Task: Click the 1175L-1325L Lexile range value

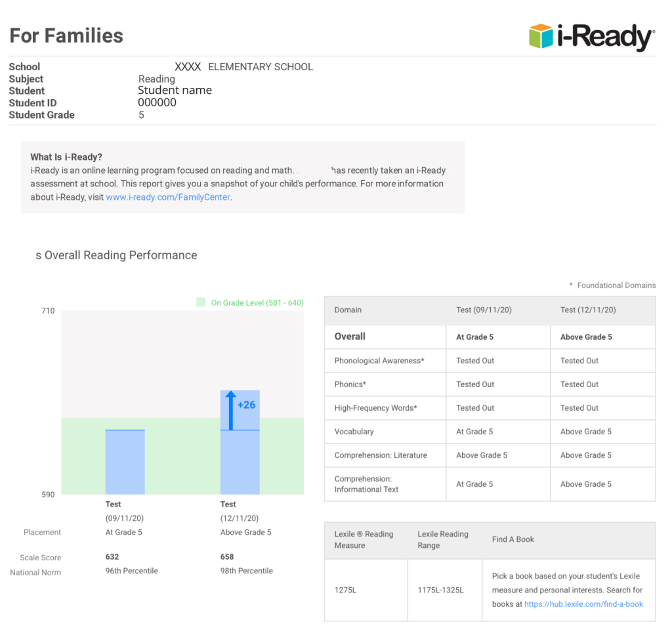Action: tap(440, 590)
